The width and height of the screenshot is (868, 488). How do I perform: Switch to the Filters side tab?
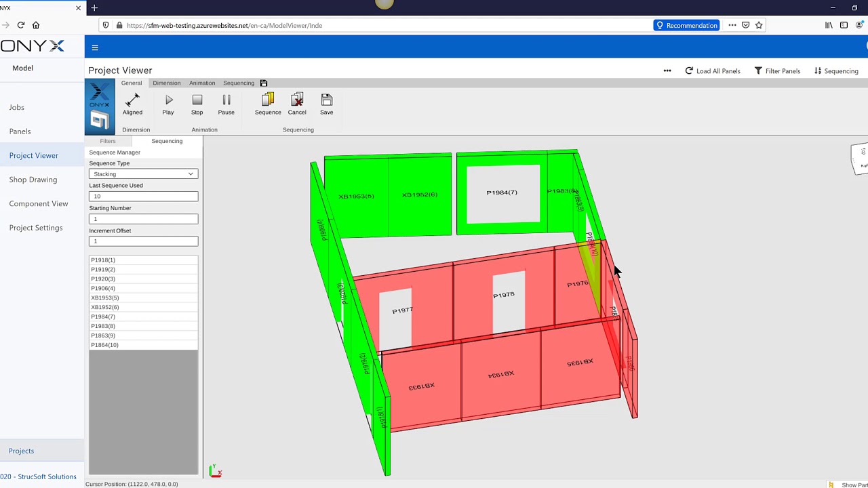pos(107,141)
